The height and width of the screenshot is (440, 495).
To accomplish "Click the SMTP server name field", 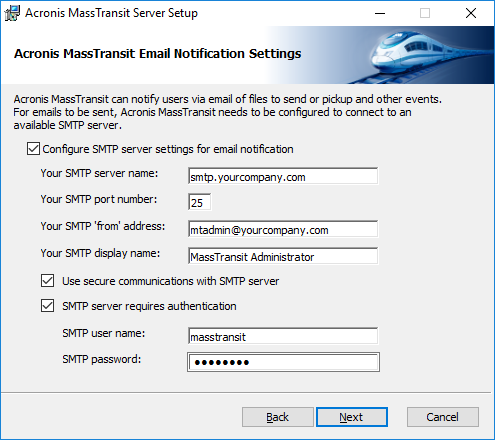I will (283, 176).
